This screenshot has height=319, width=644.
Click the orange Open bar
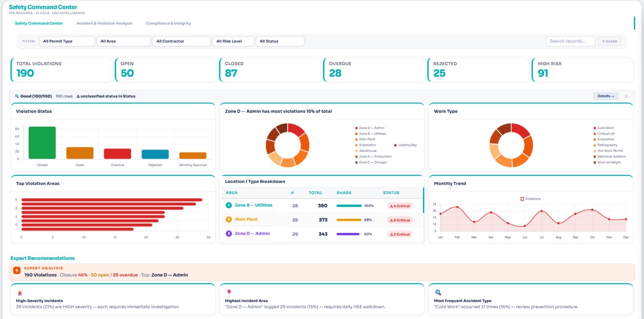point(80,153)
